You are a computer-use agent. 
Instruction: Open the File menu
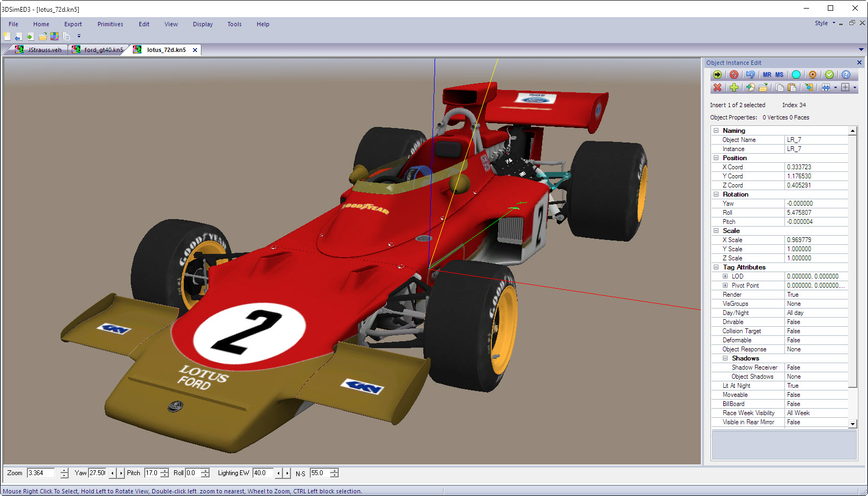click(x=13, y=24)
